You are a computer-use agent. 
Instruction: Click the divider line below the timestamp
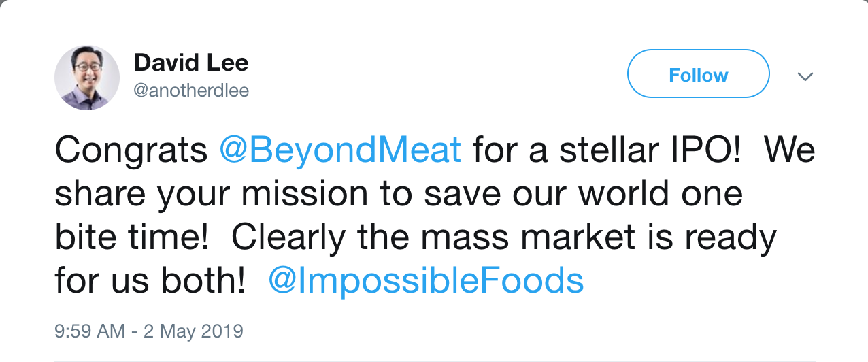pos(434,359)
